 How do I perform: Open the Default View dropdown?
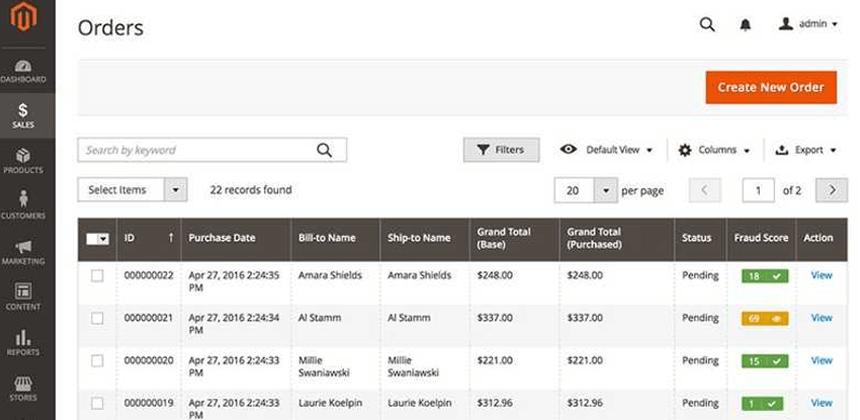[606, 150]
